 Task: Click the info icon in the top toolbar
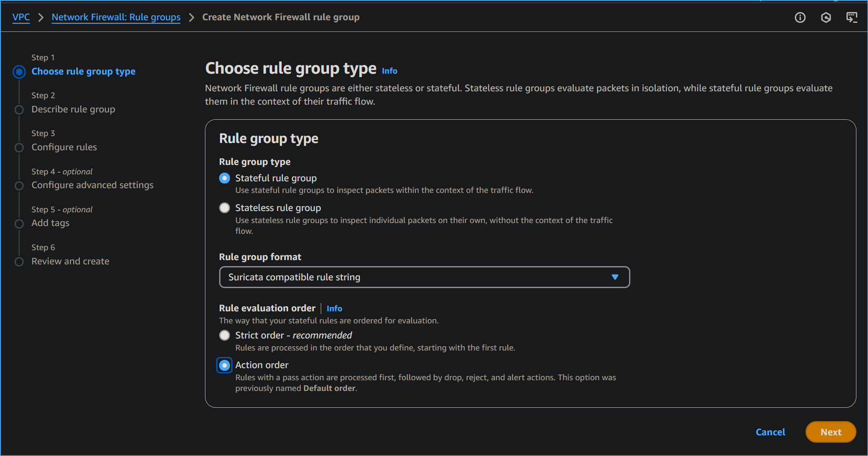coord(800,17)
